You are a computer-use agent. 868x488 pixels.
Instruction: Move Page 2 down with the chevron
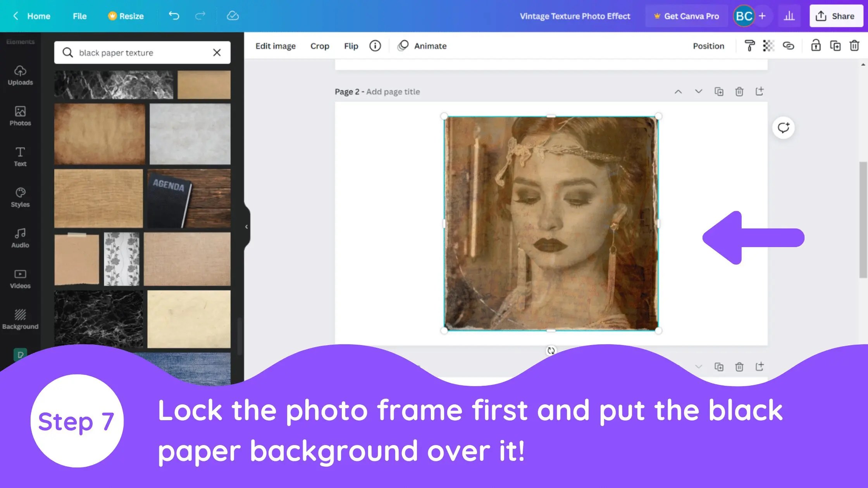coord(698,91)
